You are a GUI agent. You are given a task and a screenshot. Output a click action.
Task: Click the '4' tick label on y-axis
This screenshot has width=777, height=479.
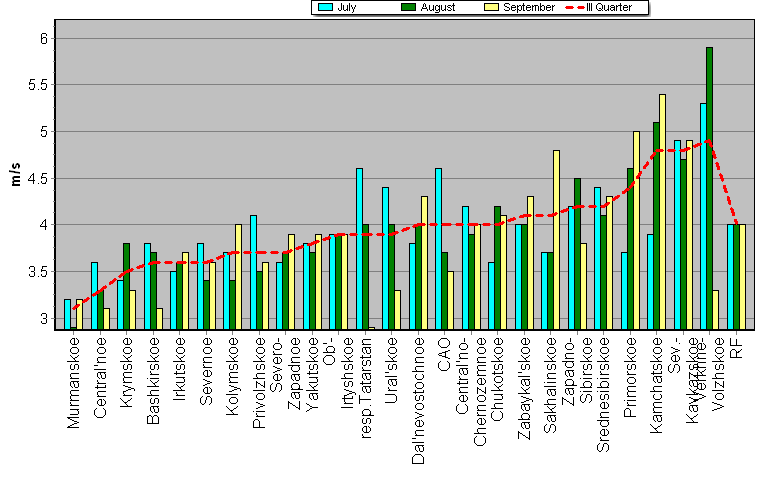[x=44, y=225]
